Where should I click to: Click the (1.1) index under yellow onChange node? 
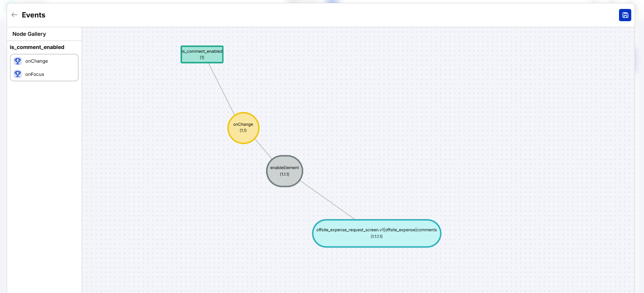point(243,130)
